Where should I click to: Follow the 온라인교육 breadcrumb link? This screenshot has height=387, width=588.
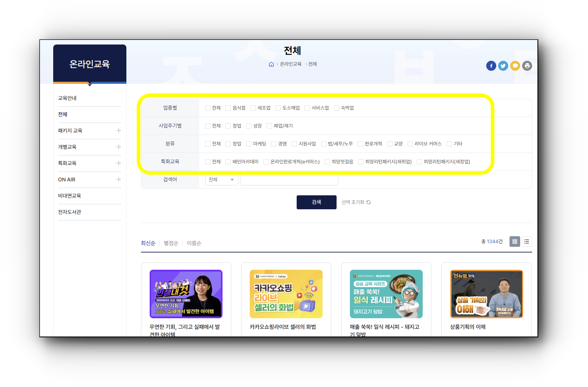[291, 64]
